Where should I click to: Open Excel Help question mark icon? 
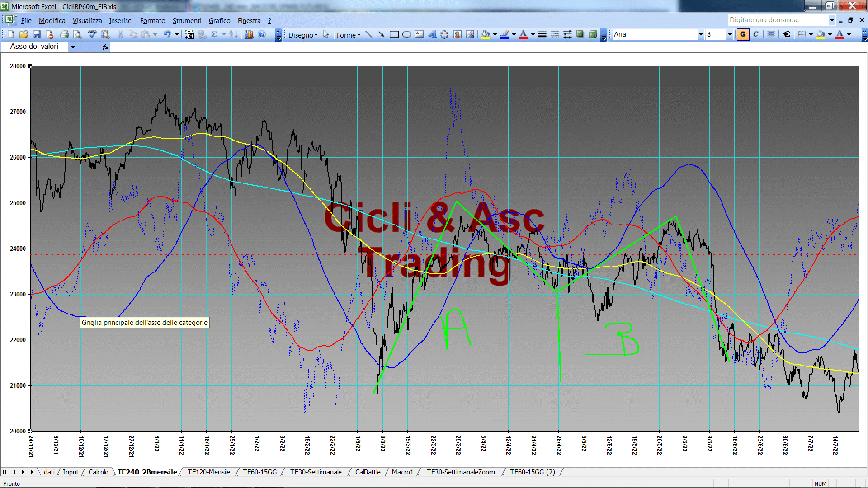tap(262, 34)
